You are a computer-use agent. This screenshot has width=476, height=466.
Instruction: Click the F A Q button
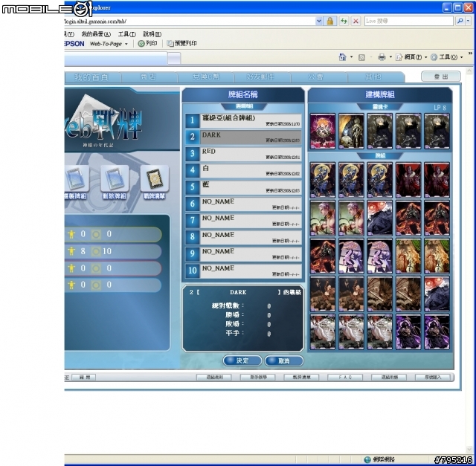[x=345, y=378]
